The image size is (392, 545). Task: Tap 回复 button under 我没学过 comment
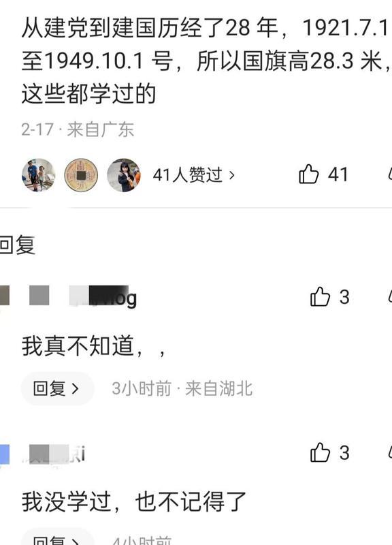click(x=57, y=537)
